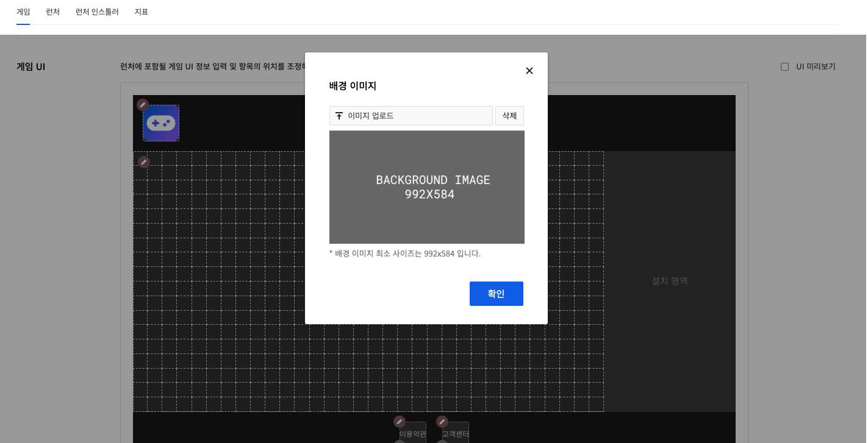Open the 런처 인스톨러 tab

[97, 12]
